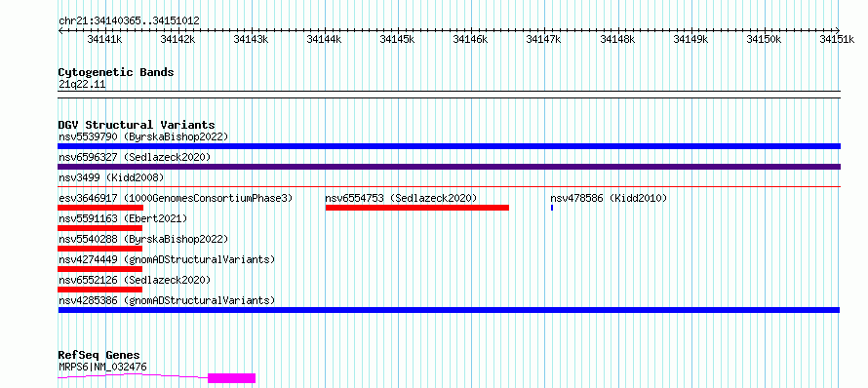Image resolution: width=868 pixels, height=388 pixels.
Task: Click the MRPS6 intron line
Action: [133, 376]
